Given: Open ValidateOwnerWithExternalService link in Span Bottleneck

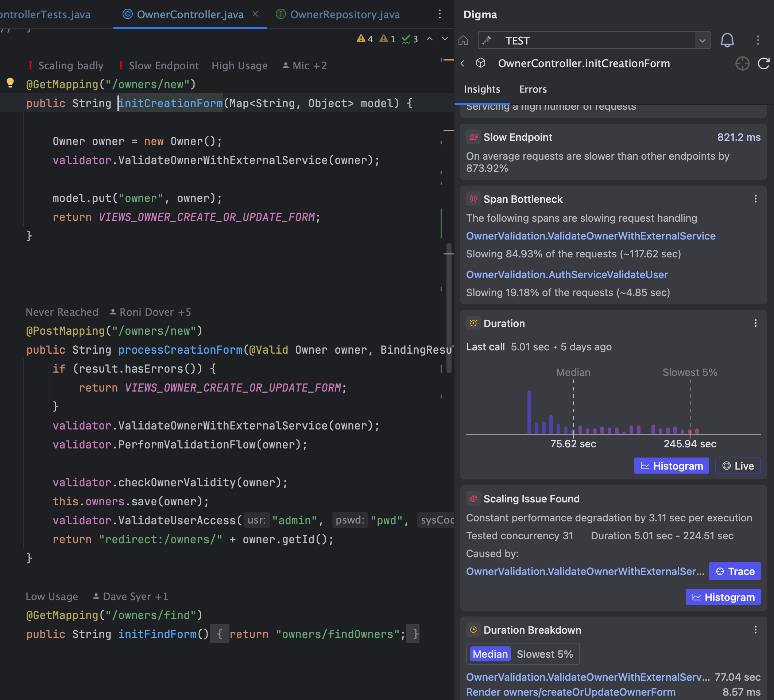Looking at the screenshot, I should (591, 236).
